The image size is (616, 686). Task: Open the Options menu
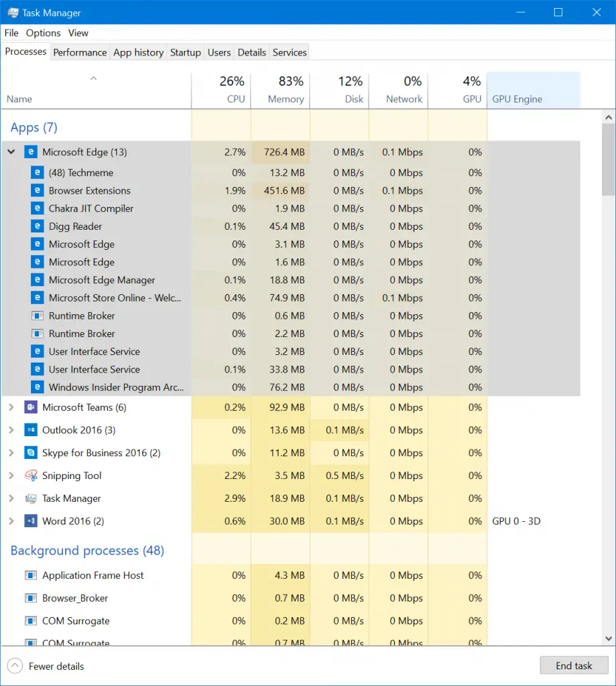coord(44,33)
